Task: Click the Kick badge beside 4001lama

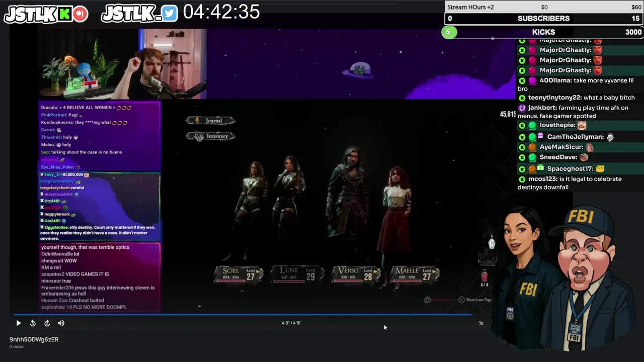Action: pos(522,80)
